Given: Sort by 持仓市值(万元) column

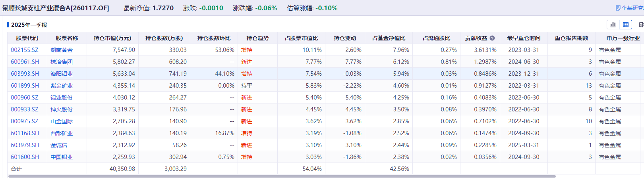Looking at the screenshot, I should 112,38.
